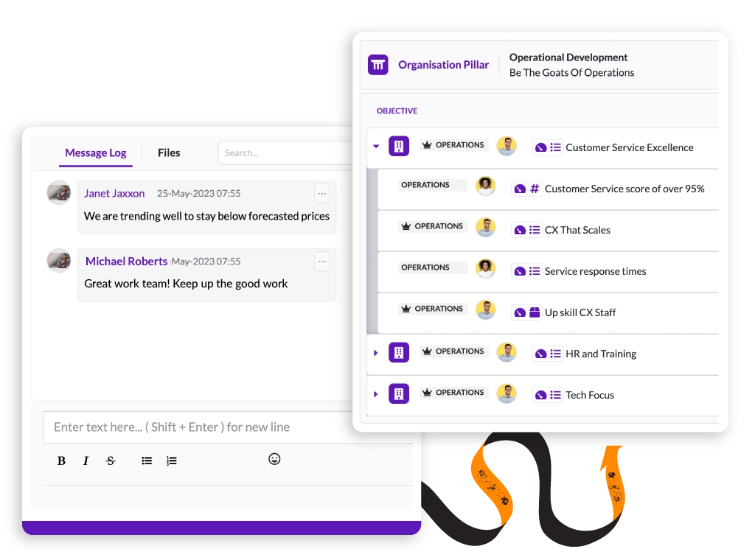Apply strikethrough formatting

111,461
